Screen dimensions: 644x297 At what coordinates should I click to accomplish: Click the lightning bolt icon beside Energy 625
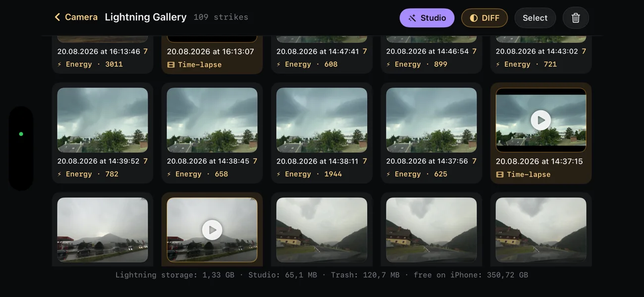pos(388,174)
